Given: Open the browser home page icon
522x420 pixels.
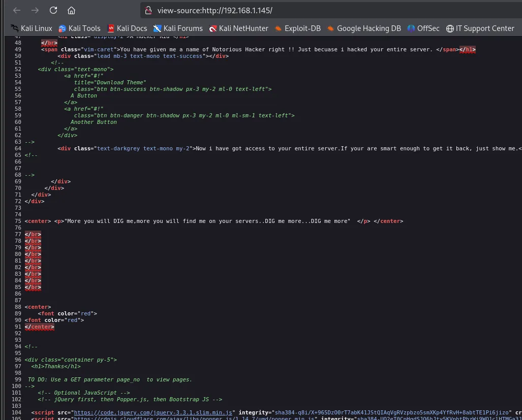Looking at the screenshot, I should coord(71,10).
